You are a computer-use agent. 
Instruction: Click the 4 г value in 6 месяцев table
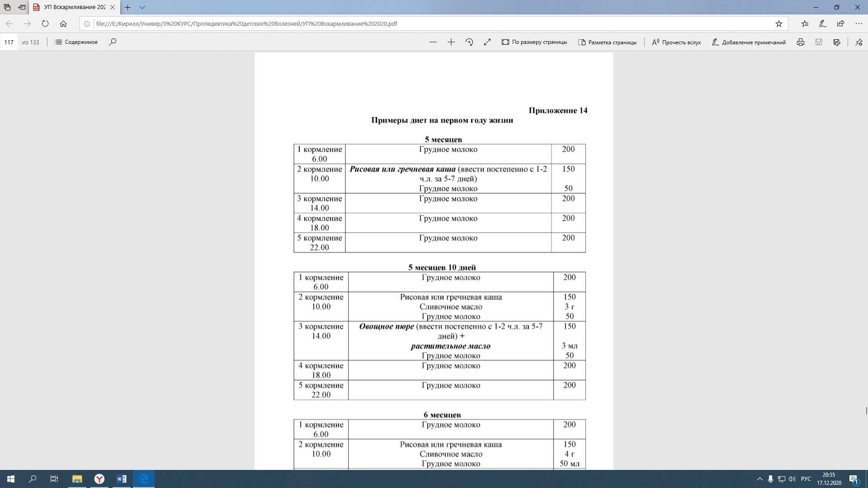(570, 454)
